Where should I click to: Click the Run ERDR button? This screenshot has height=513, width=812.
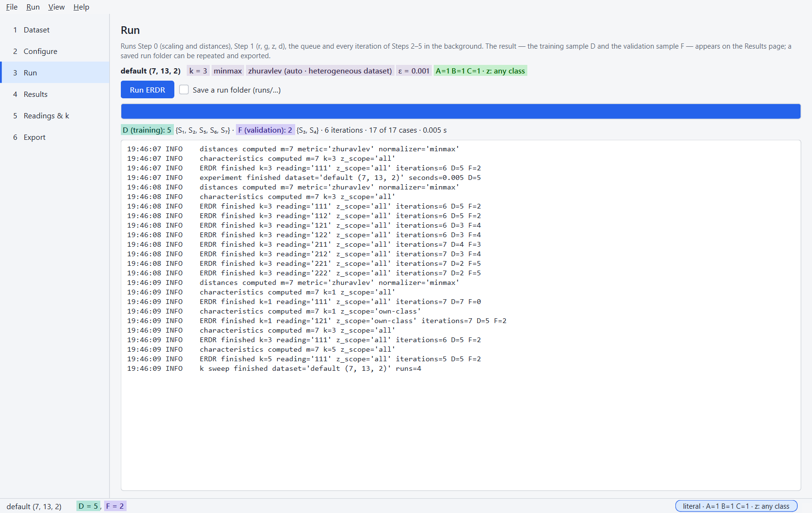(147, 90)
